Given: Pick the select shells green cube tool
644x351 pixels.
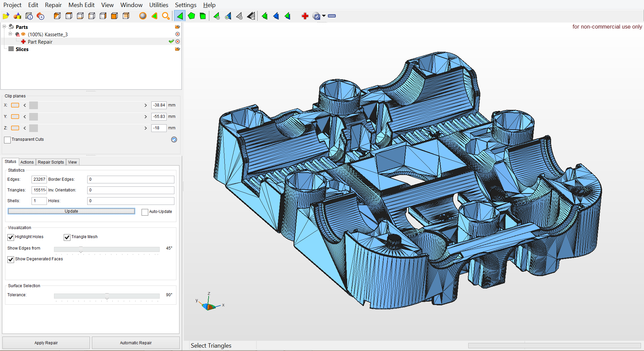Looking at the screenshot, I should click(x=203, y=16).
